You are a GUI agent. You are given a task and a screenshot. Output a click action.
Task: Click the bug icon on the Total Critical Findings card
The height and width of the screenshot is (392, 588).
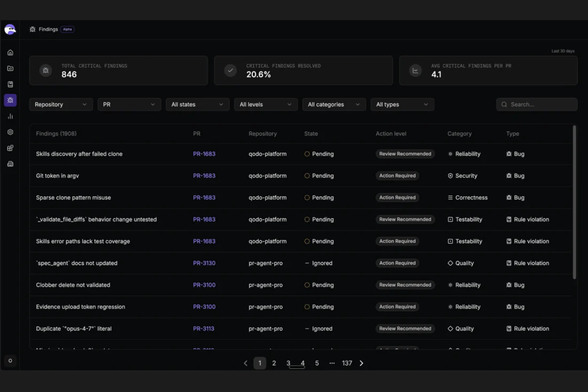46,71
